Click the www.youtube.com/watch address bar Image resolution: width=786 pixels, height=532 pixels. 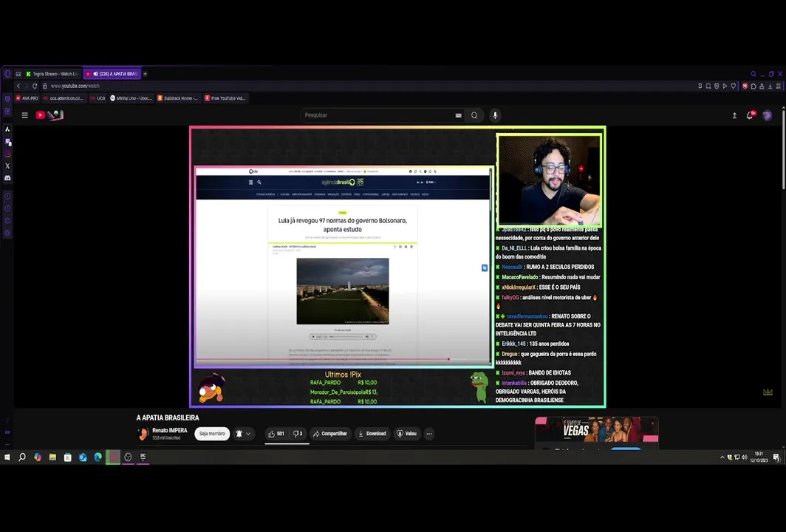(x=75, y=86)
